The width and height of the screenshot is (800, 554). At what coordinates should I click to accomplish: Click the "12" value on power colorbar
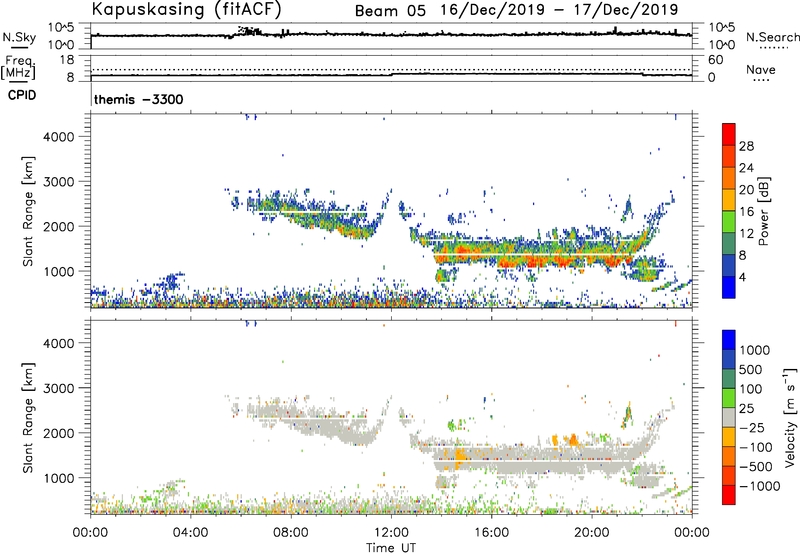tap(746, 234)
